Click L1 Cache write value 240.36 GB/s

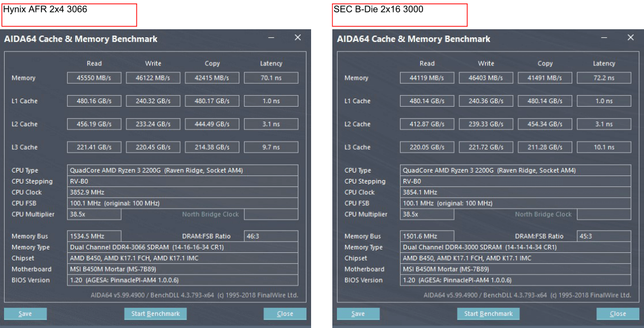(x=486, y=101)
